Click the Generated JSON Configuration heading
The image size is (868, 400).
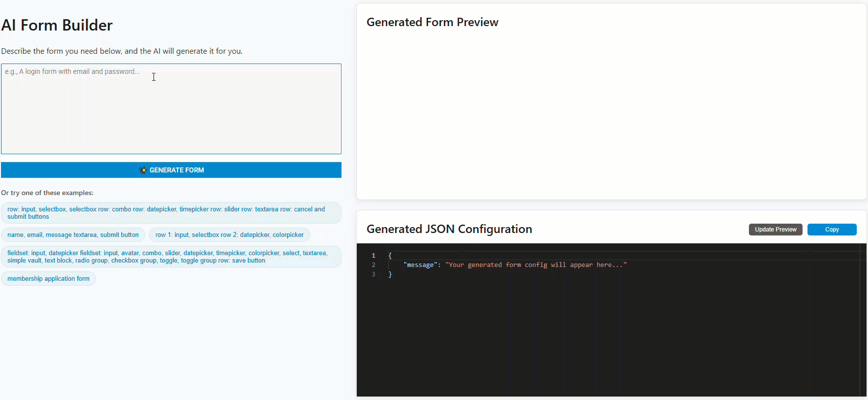point(449,229)
